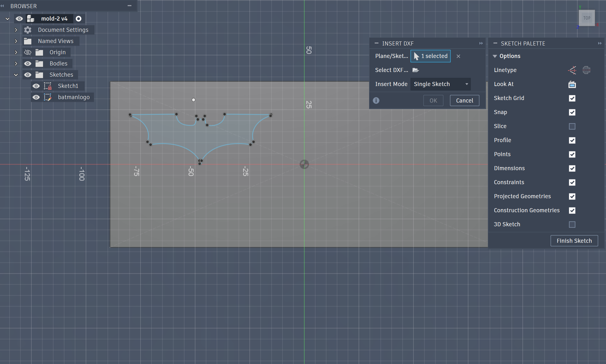
Task: Click the Look At icon
Action: coord(572,84)
